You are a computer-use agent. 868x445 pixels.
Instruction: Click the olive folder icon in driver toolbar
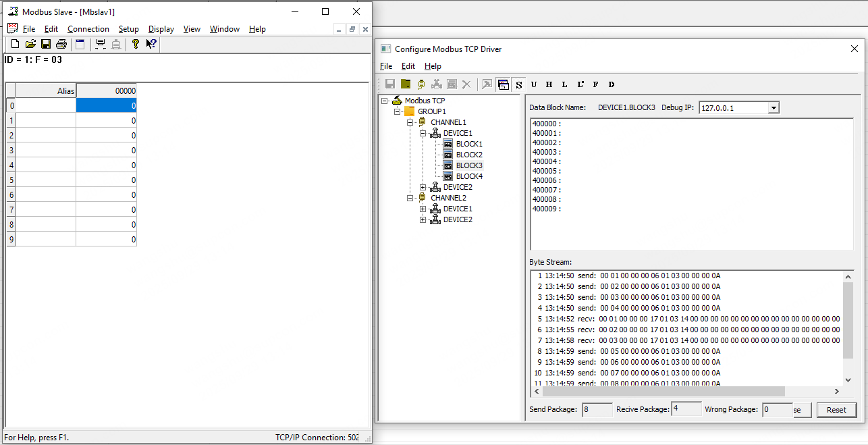[405, 84]
